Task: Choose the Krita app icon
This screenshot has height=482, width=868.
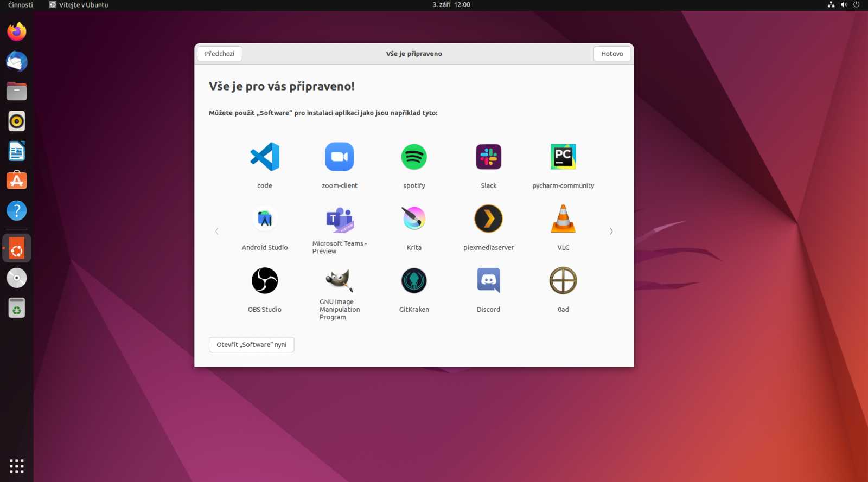Action: tap(414, 218)
